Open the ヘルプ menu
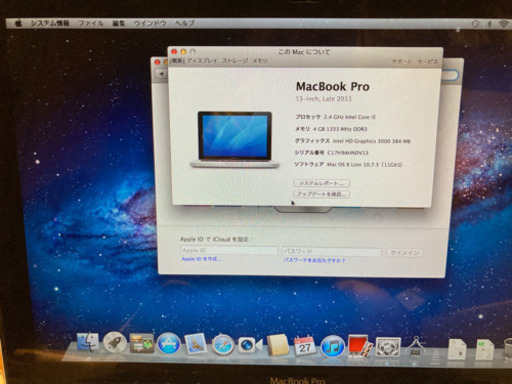This screenshot has width=512, height=384. pyautogui.click(x=185, y=23)
